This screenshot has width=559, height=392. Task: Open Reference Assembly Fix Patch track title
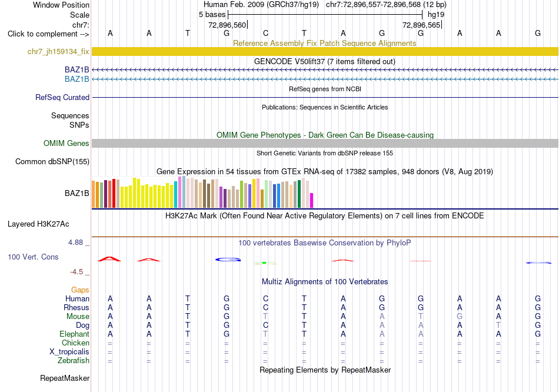(x=324, y=43)
